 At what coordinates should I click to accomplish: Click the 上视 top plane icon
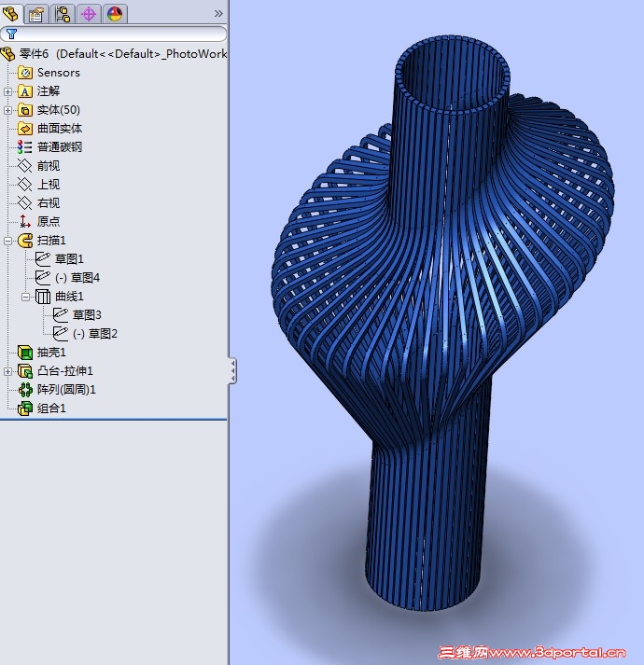tap(24, 185)
